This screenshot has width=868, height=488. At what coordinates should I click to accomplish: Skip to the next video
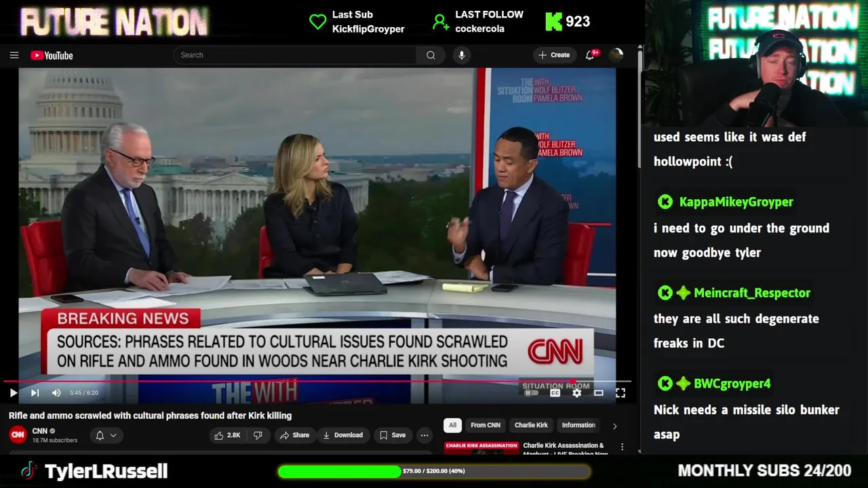(35, 392)
